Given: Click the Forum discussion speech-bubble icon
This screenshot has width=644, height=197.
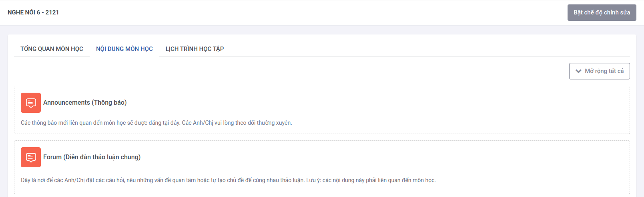Looking at the screenshot, I should (31, 157).
